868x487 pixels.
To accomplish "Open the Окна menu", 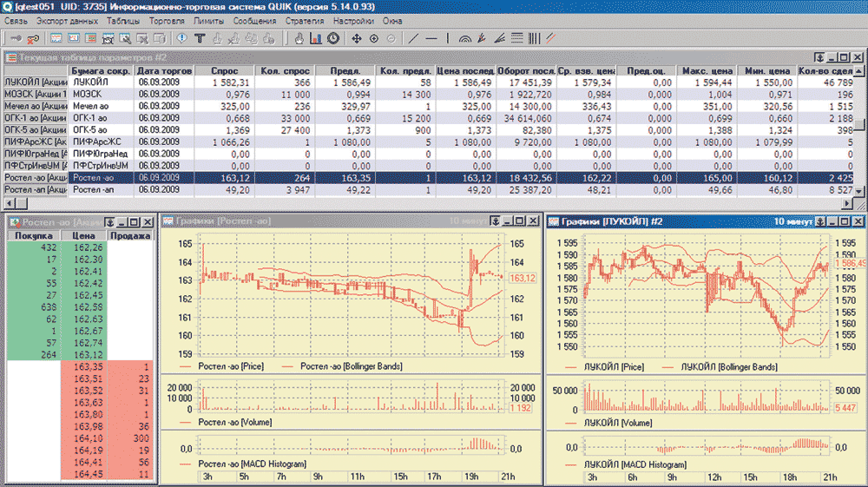I will (x=392, y=21).
